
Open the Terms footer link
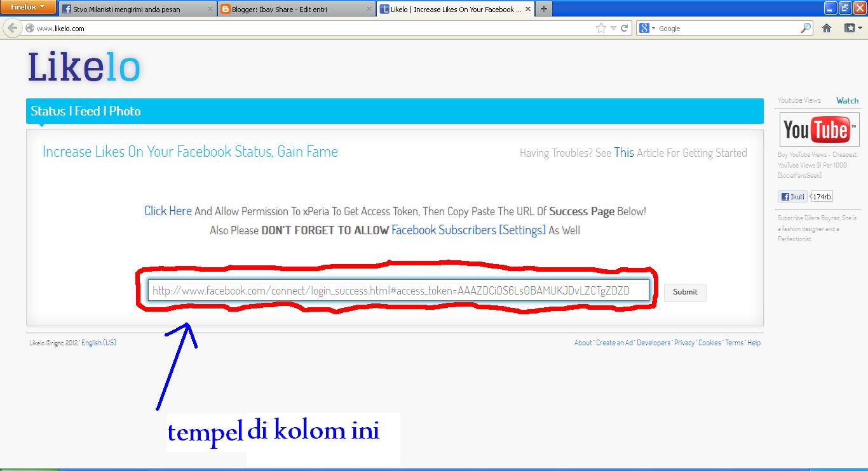[734, 343]
